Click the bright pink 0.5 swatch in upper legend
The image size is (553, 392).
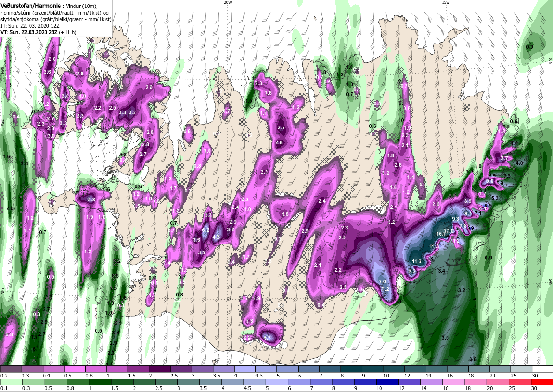[x=75, y=369]
